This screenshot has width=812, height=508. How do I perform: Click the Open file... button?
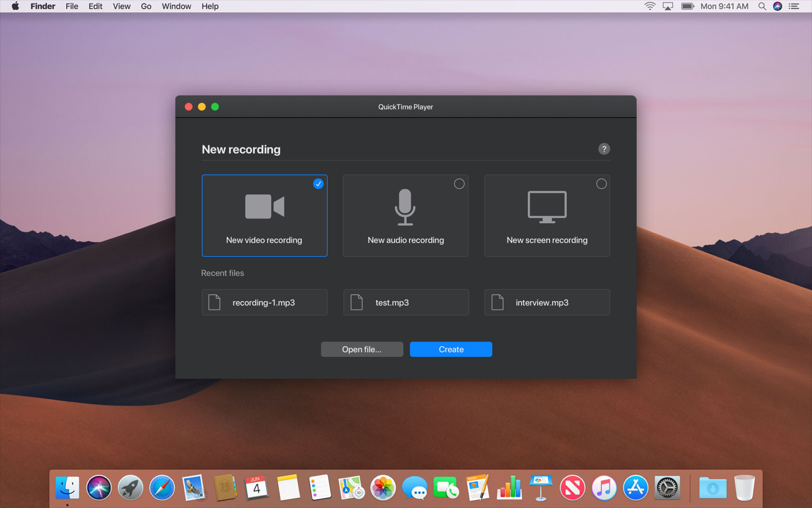coord(362,349)
